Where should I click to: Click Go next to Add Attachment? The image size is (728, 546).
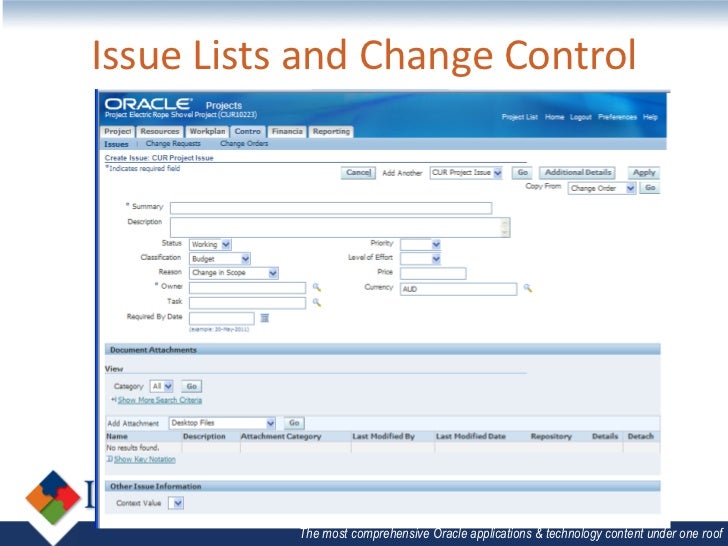click(x=294, y=423)
